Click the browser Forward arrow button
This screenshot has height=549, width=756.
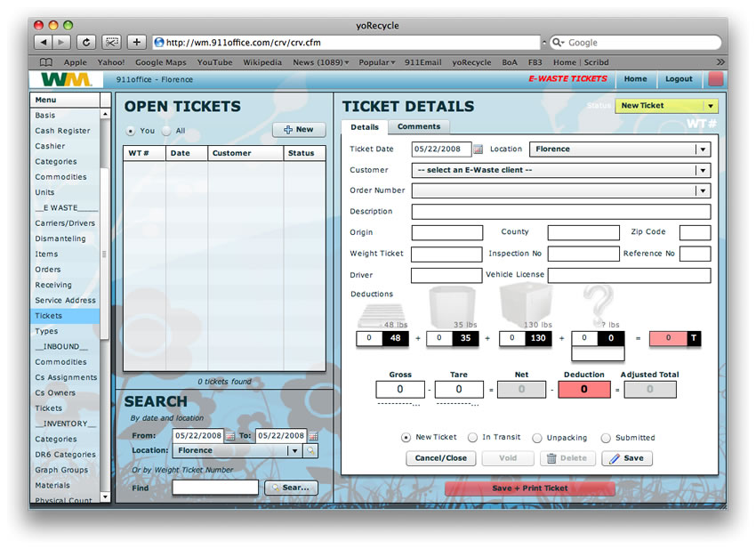click(x=61, y=42)
